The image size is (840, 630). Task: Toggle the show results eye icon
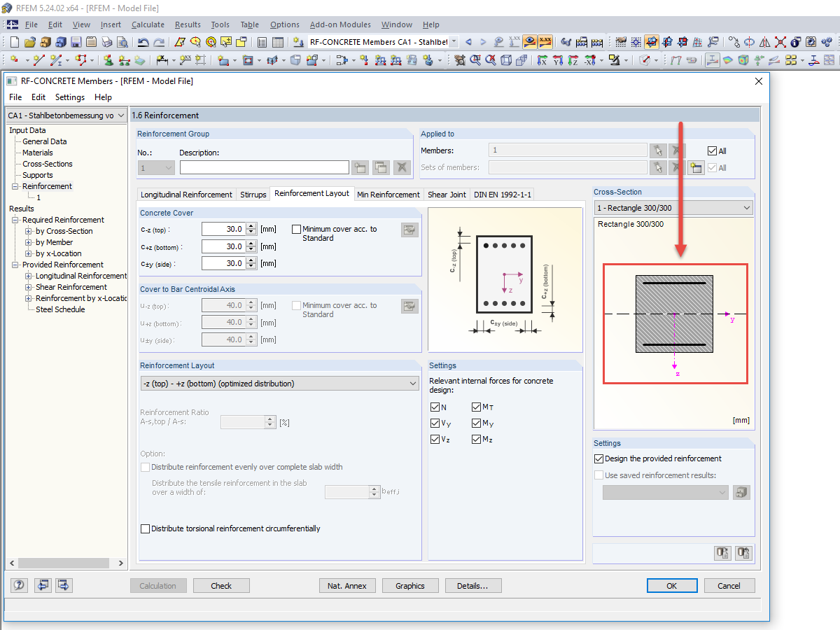pyautogui.click(x=530, y=42)
